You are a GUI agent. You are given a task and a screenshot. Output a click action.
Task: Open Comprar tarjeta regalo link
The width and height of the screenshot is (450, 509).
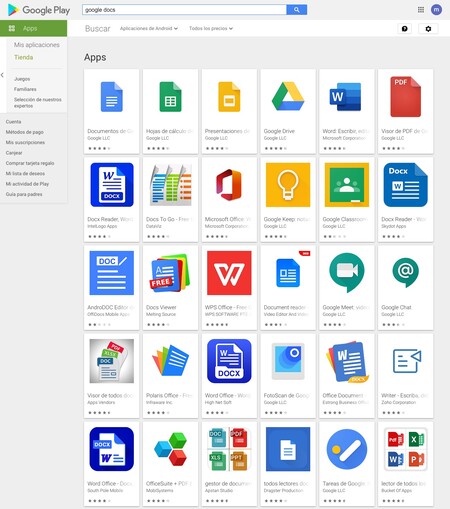pyautogui.click(x=30, y=163)
